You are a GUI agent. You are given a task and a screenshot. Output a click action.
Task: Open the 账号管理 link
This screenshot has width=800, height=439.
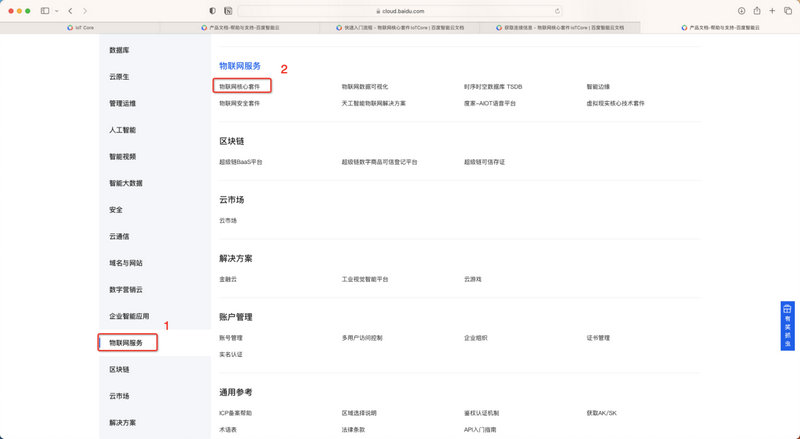tap(231, 338)
